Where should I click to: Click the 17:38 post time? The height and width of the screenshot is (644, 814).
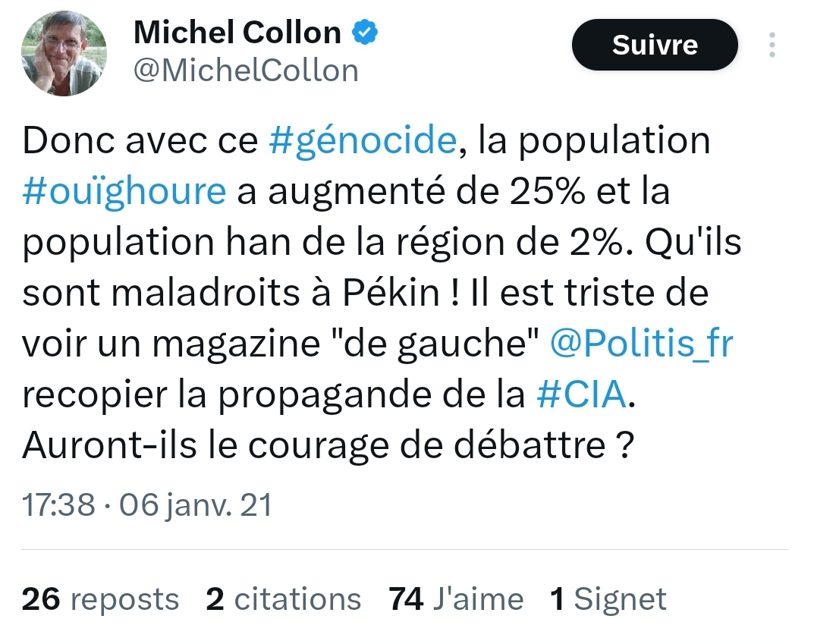click(x=58, y=505)
